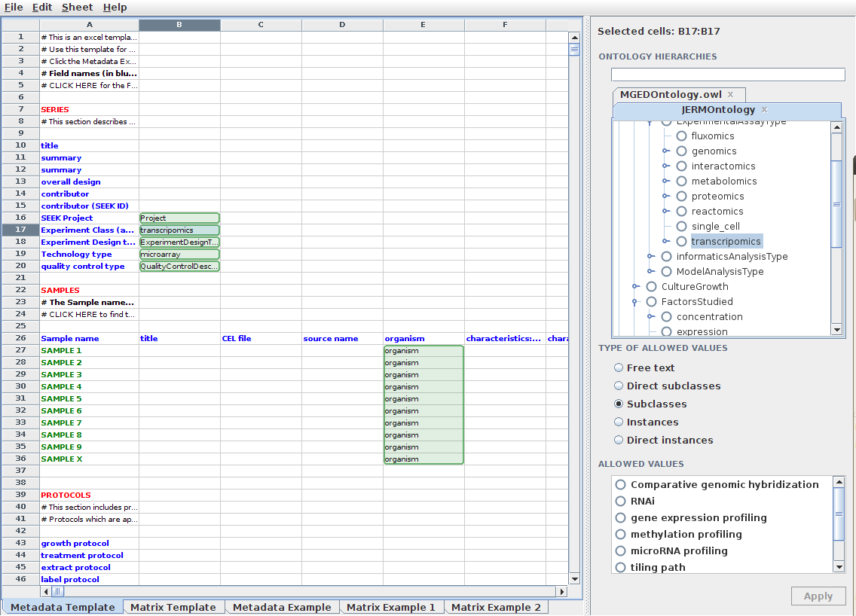
Task: Select gene expression profiling allowed value
Action: tap(621, 518)
